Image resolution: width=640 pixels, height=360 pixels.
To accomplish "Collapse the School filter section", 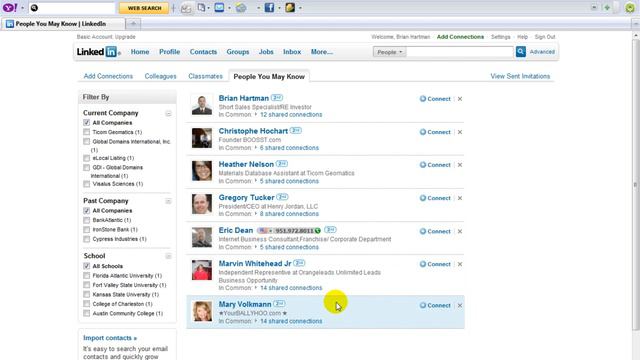I will 168,256.
